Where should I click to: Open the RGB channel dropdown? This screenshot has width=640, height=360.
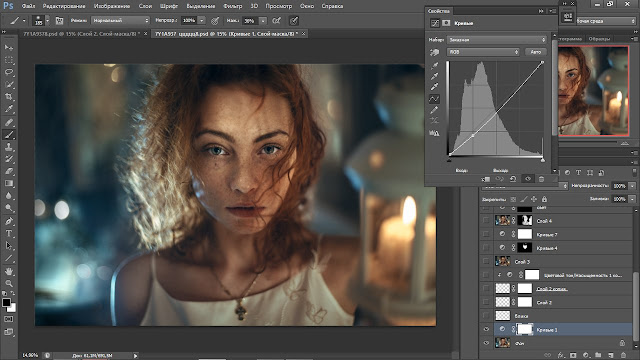[x=483, y=52]
